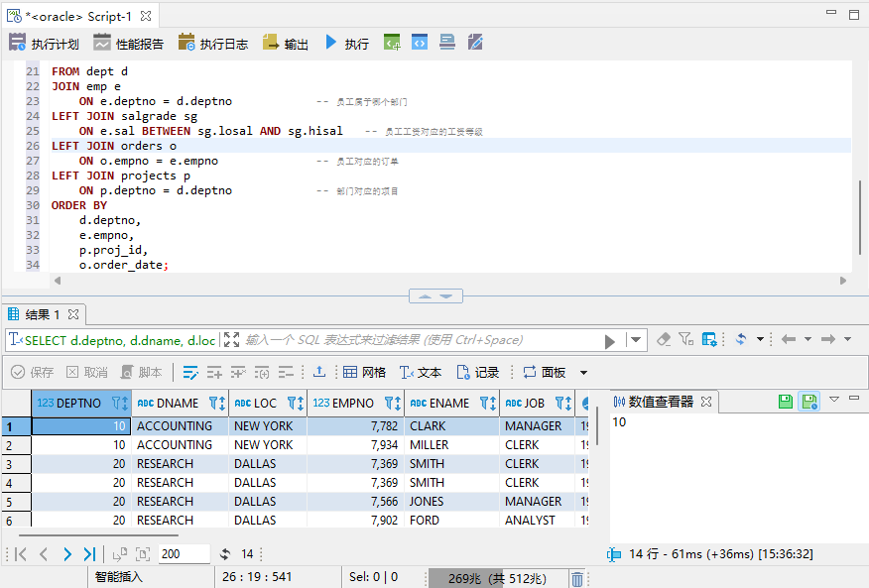Open the 性能报告 performance report
Screen dimensions: 869x588
point(128,43)
